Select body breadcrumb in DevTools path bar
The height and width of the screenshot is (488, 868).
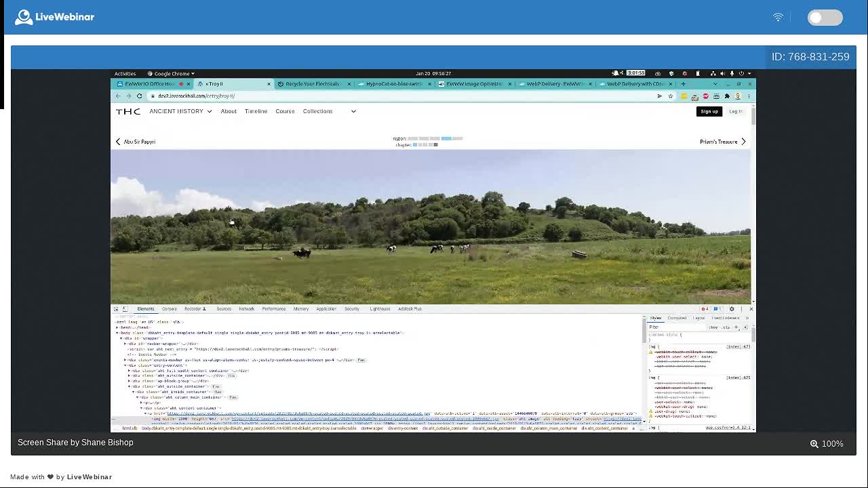248,428
